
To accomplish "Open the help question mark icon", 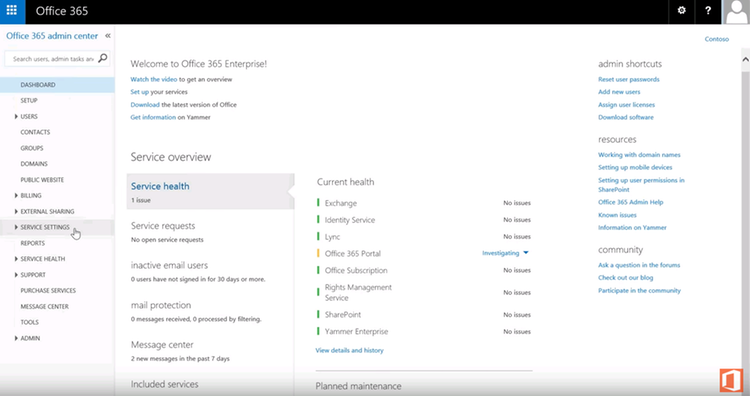I will pos(708,11).
